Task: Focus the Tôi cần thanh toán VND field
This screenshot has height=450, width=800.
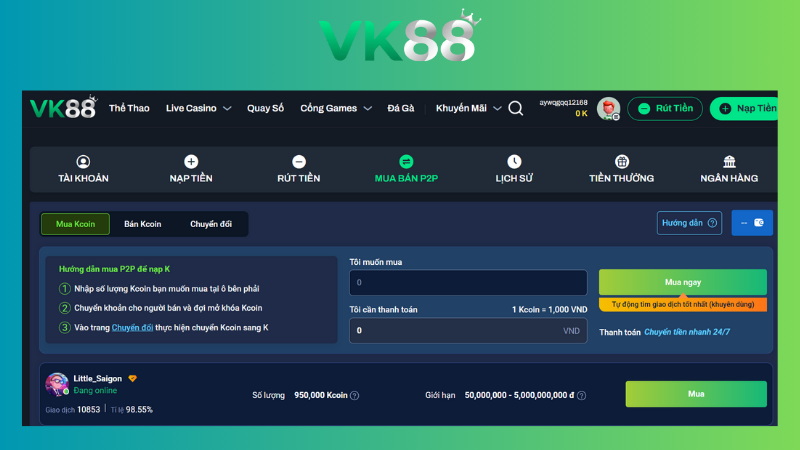Action: (x=468, y=331)
